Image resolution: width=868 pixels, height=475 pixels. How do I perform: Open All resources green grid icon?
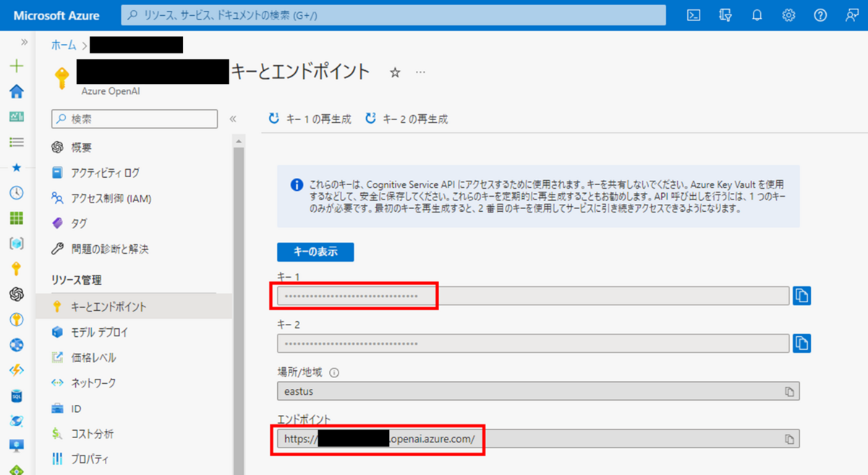tap(16, 218)
